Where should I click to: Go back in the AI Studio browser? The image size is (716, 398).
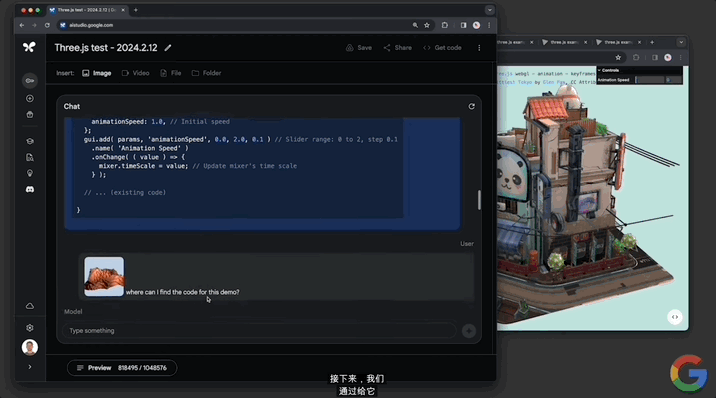coord(22,25)
